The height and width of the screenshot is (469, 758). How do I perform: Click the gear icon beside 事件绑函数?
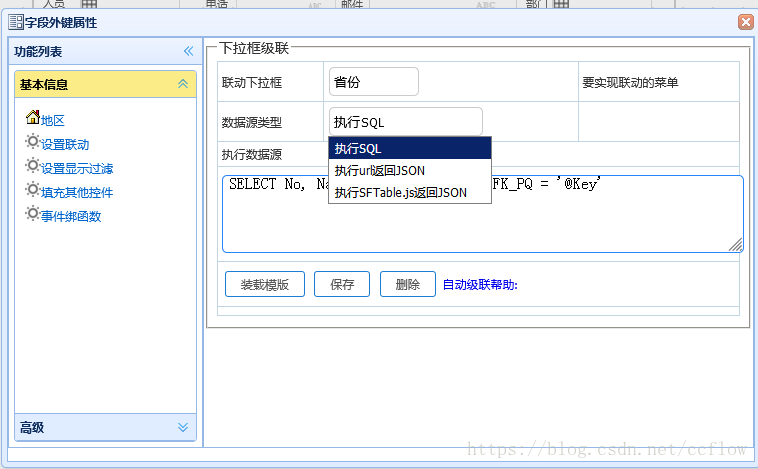(x=32, y=213)
